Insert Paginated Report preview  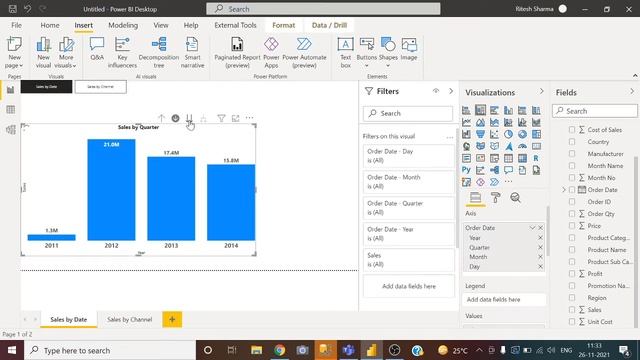pyautogui.click(x=237, y=53)
